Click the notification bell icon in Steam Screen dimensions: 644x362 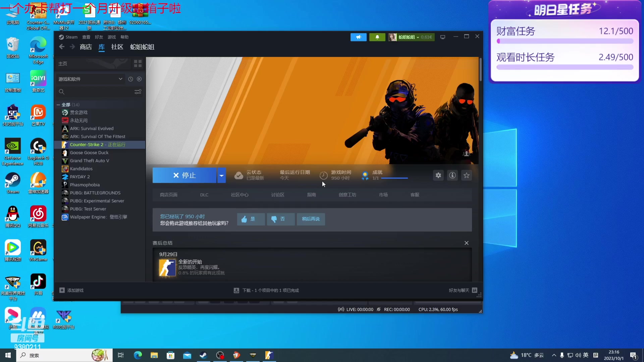[377, 37]
